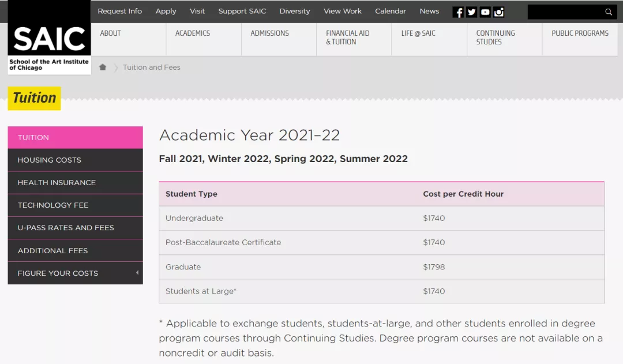Viewport: 623px width, 364px height.
Task: Open Public Programs menu
Action: click(580, 39)
